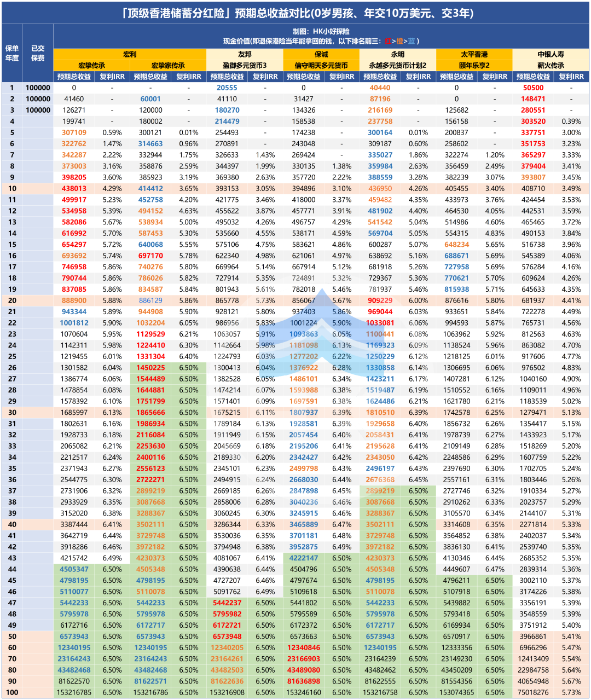
Task: Select the 已交保费 column header
Action: (38, 53)
